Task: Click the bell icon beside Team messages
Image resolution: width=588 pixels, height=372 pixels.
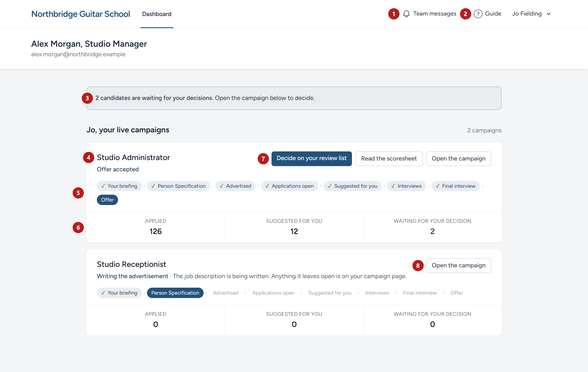Action: [406, 14]
